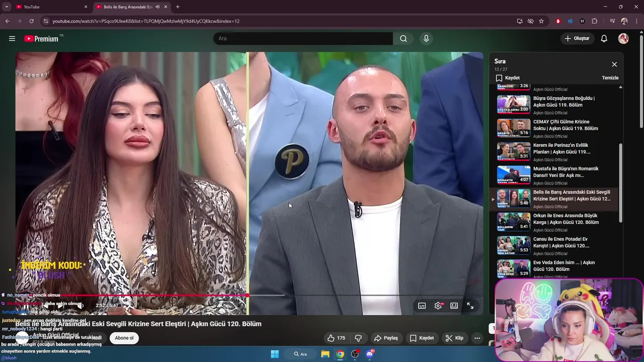Open taskbar Ara search box

click(300, 354)
